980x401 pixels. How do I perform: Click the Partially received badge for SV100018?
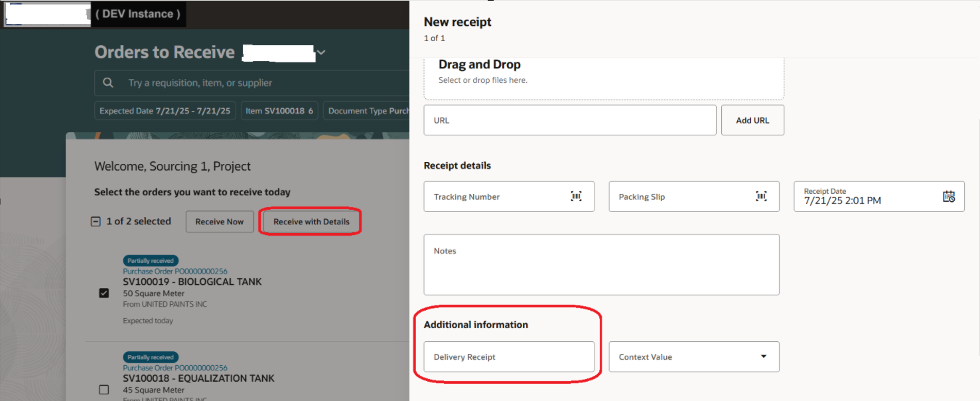pyautogui.click(x=151, y=357)
